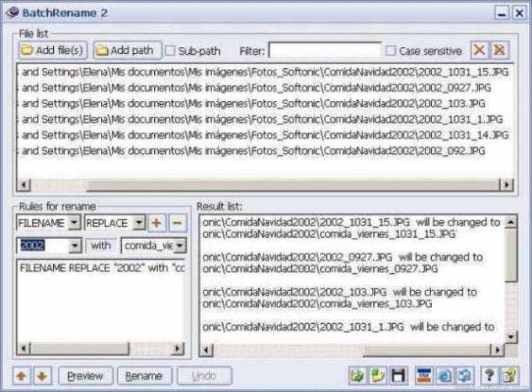Click the File list scrollbar left arrow
Screen dimensions: 532x392
23,185
